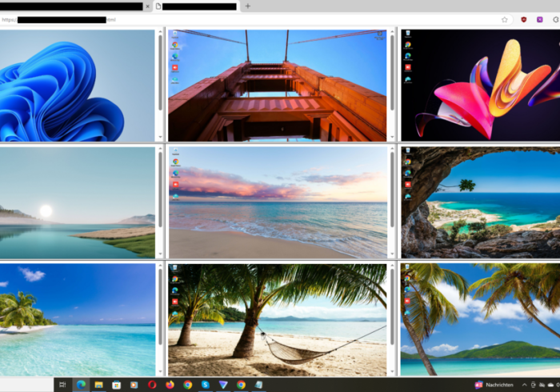Click the URL address bar field
This screenshot has width=560, height=392.
pos(240,19)
